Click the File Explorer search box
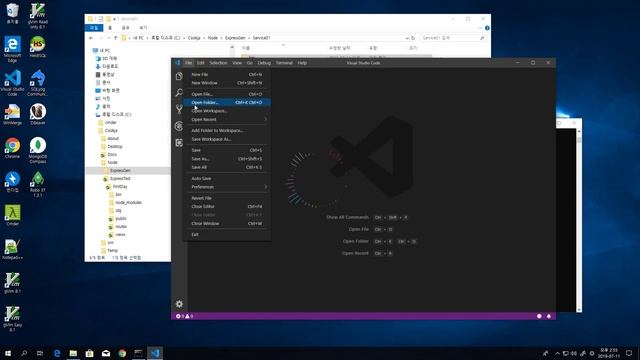 (453, 38)
